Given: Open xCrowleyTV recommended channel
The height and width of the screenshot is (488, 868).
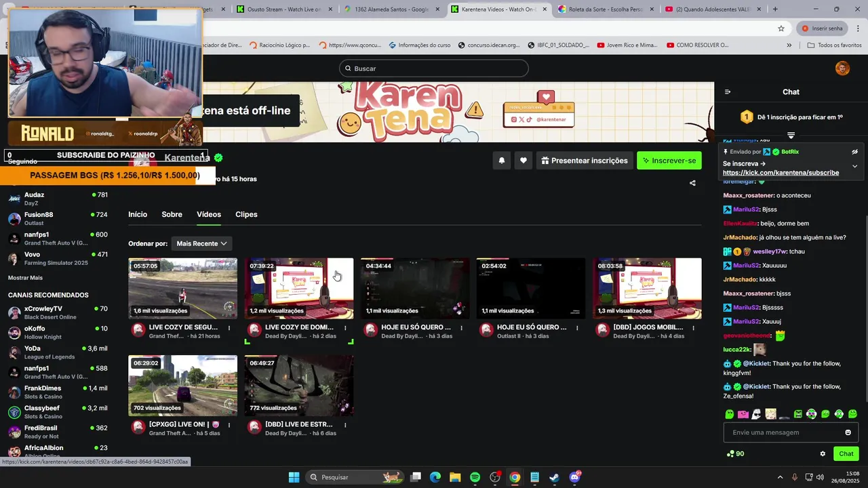Looking at the screenshot, I should (58, 312).
